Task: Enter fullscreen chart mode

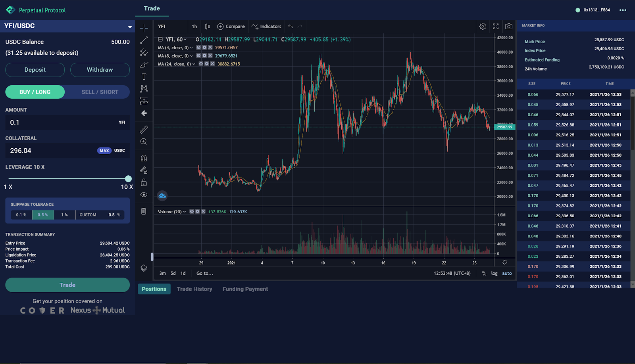Action: click(496, 27)
